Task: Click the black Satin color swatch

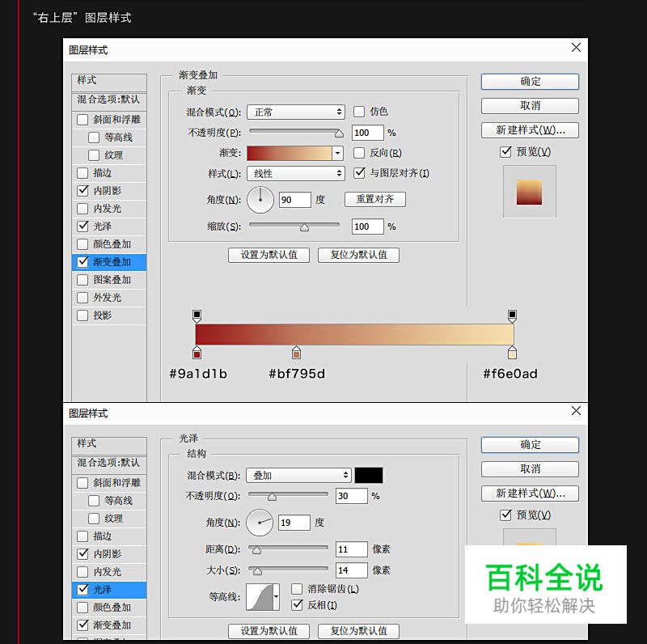Action: click(369, 475)
